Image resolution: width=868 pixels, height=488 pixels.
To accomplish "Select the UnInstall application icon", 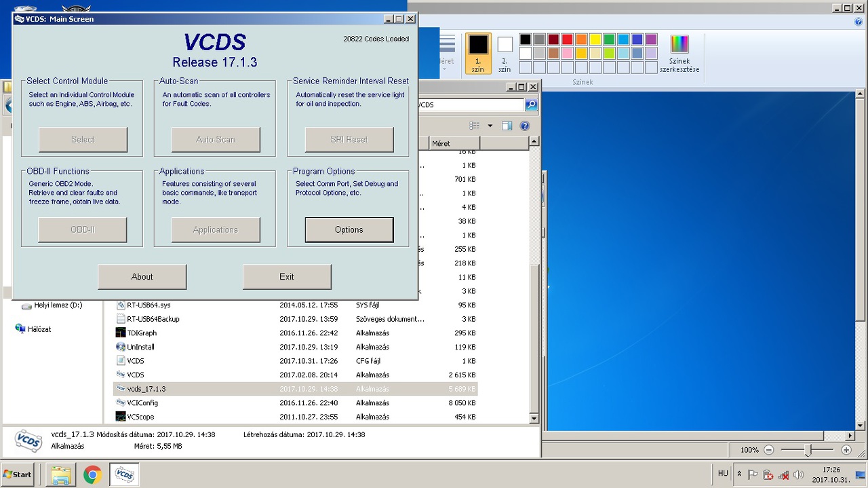I will pyautogui.click(x=121, y=347).
